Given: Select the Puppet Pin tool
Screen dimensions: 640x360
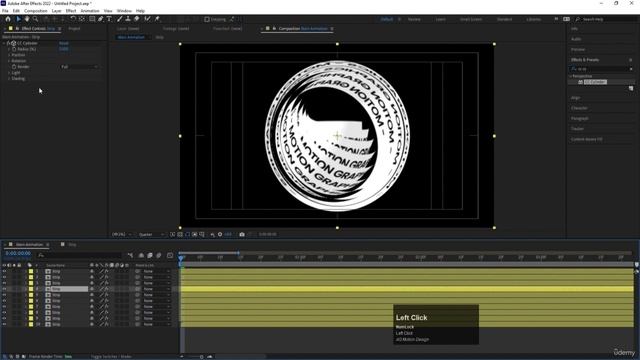Looking at the screenshot, I should click(x=157, y=19).
